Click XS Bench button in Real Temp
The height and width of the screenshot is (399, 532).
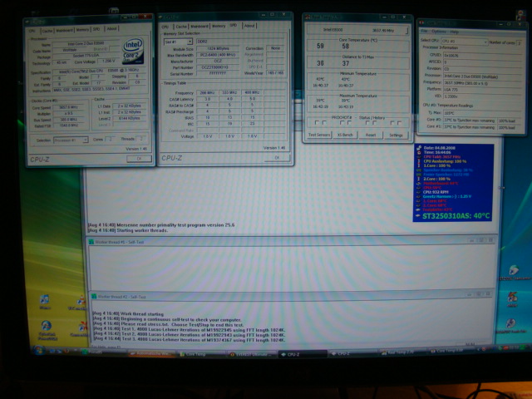click(345, 135)
